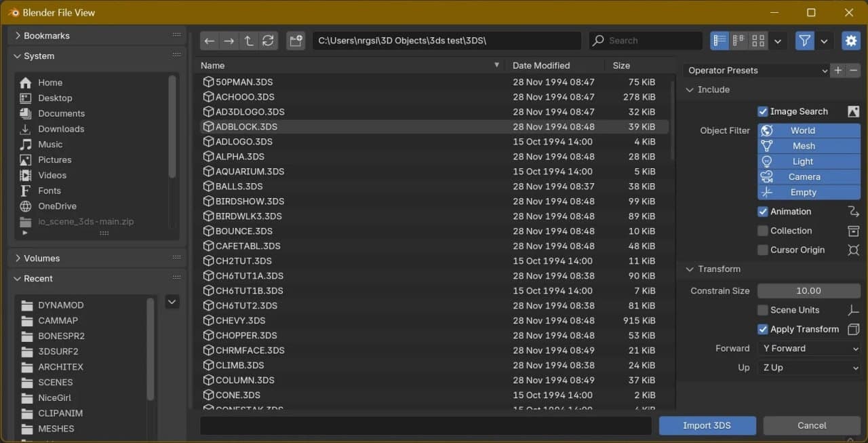The height and width of the screenshot is (443, 868).
Task: Open filter settings dropdown arrow
Action: pos(824,41)
